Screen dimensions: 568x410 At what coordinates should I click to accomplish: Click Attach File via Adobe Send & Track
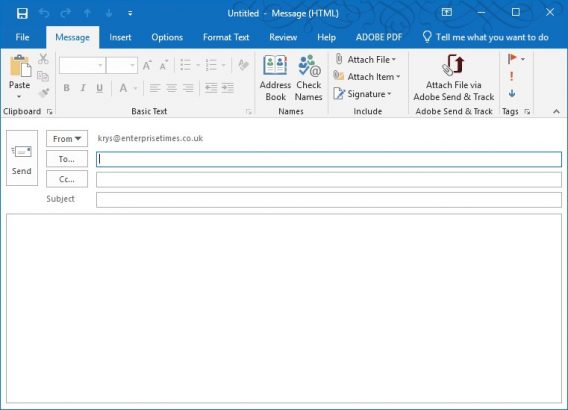click(454, 78)
